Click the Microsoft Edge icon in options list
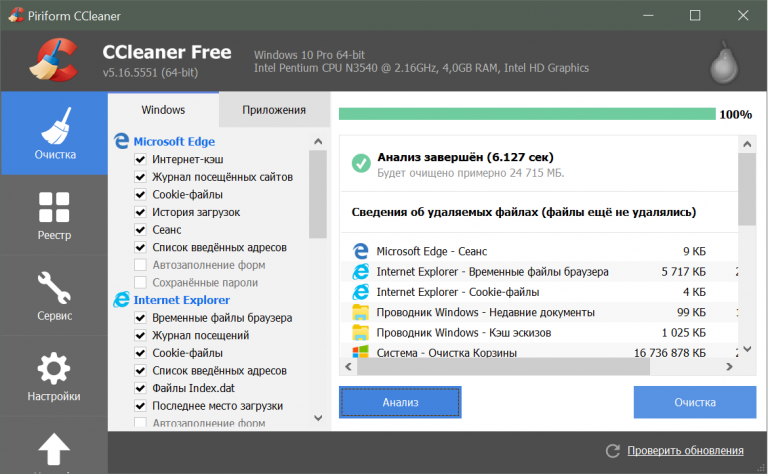 click(121, 141)
